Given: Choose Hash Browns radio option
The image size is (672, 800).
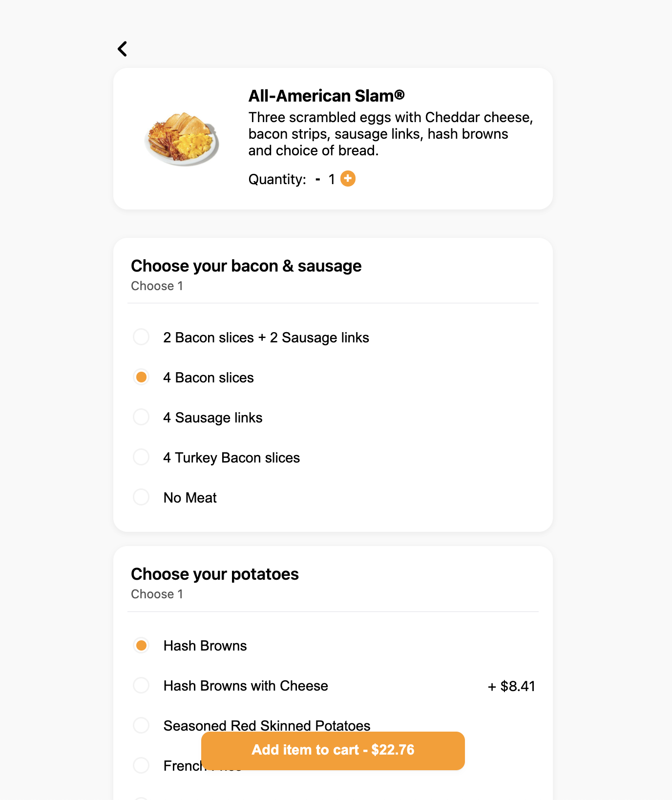Looking at the screenshot, I should tap(141, 645).
